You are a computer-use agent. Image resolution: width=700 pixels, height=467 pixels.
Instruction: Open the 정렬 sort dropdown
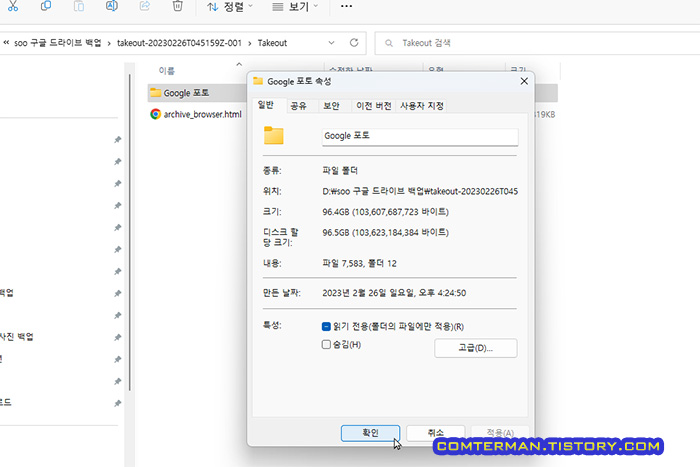tap(229, 7)
